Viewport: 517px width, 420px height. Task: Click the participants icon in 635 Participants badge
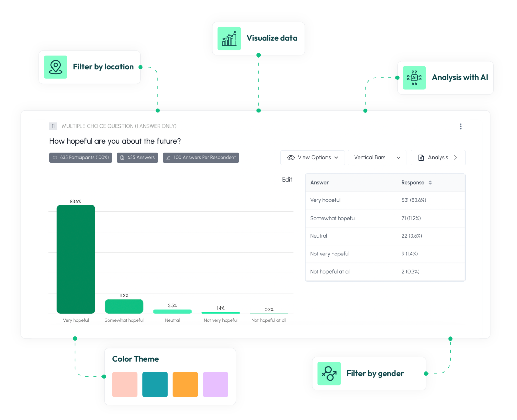pos(55,158)
